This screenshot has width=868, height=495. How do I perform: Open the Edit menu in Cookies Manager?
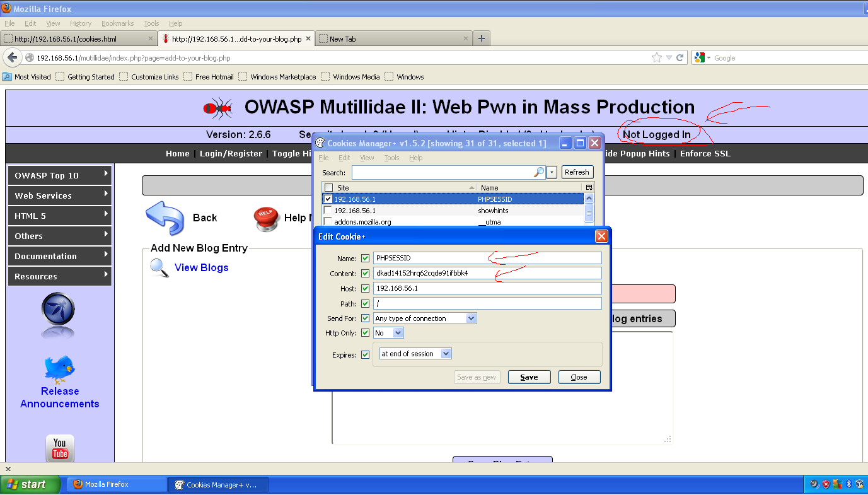tap(344, 158)
